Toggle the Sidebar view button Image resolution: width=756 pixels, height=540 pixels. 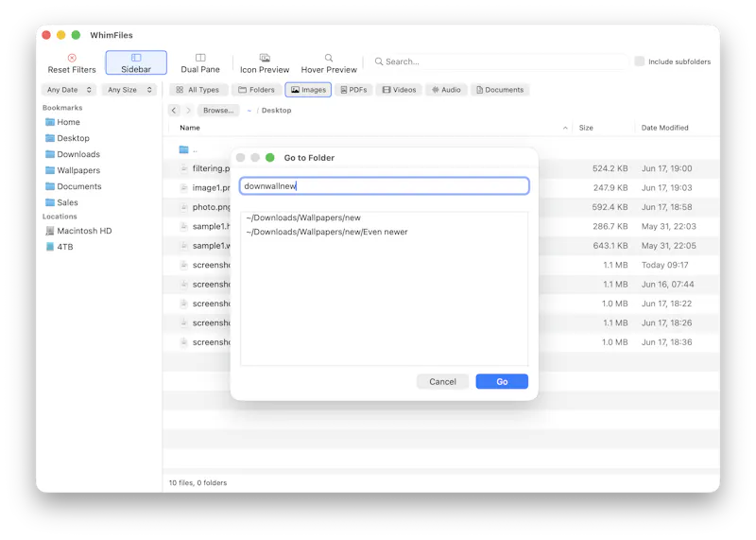pyautogui.click(x=136, y=62)
